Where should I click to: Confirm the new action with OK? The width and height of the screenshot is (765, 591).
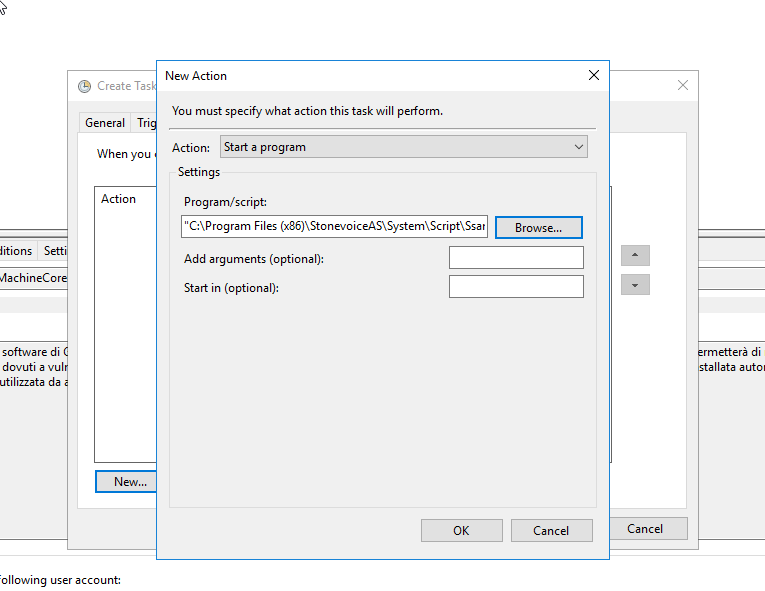(461, 530)
